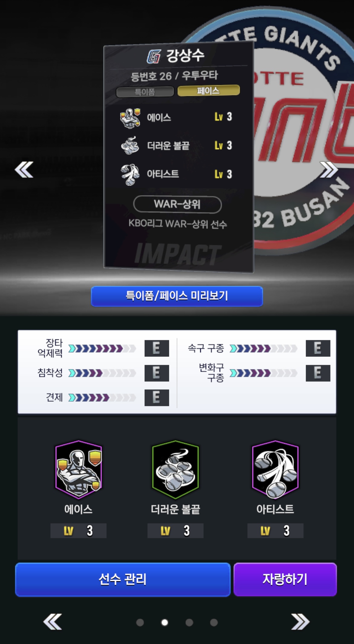Open 특이폼/페이스 미리보기 preview
This screenshot has height=644, width=354.
[x=177, y=296]
